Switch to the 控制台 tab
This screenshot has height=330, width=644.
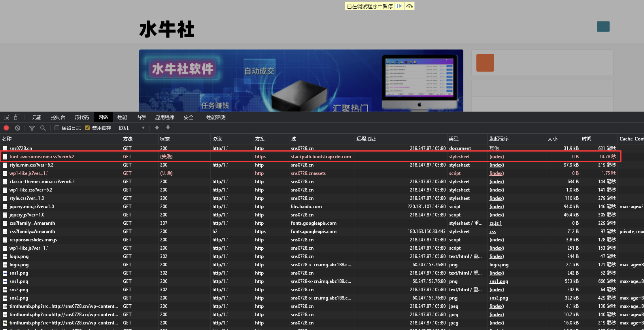click(58, 118)
